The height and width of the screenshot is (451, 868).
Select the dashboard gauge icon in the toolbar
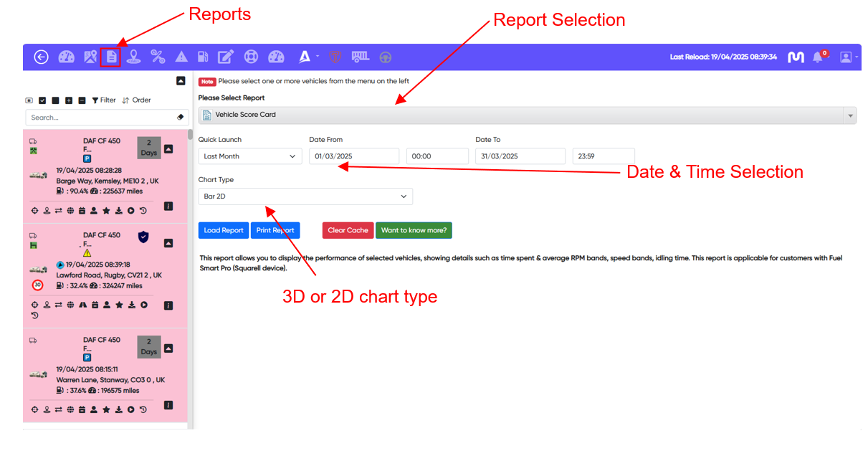[66, 57]
